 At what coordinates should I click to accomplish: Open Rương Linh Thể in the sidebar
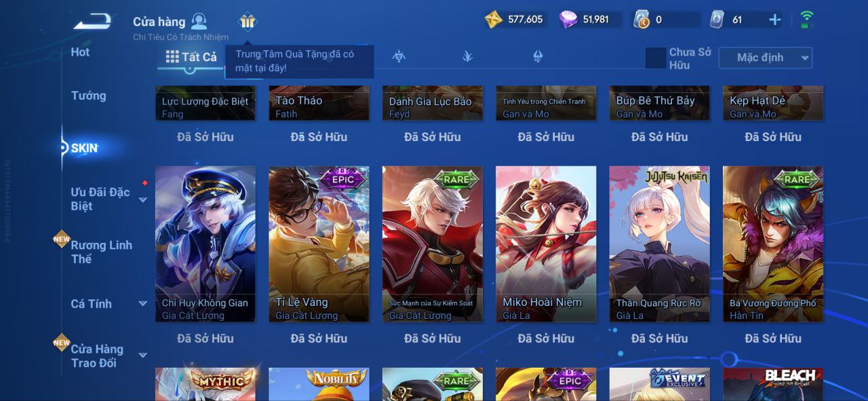102,252
